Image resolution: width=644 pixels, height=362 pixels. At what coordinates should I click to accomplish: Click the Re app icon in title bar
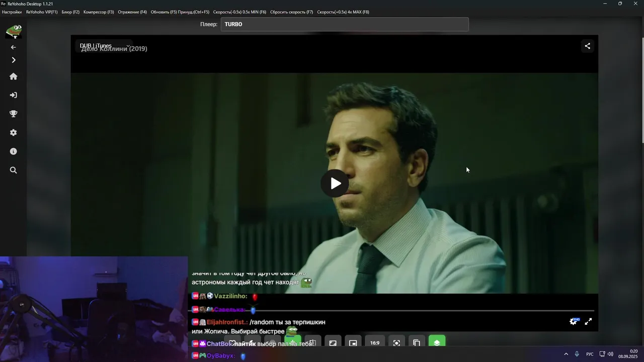4,4
